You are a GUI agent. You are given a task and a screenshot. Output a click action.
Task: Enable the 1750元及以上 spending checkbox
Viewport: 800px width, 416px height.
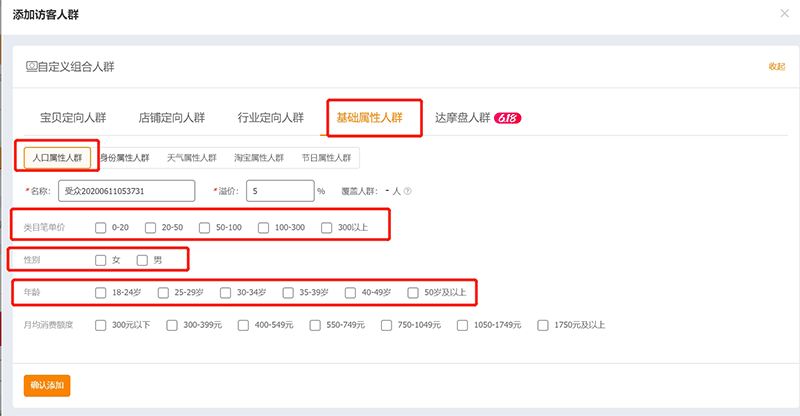[x=543, y=325]
